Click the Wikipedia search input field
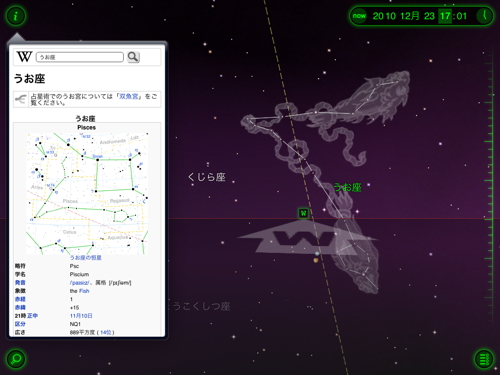Image resolution: width=500 pixels, height=375 pixels. pos(80,57)
